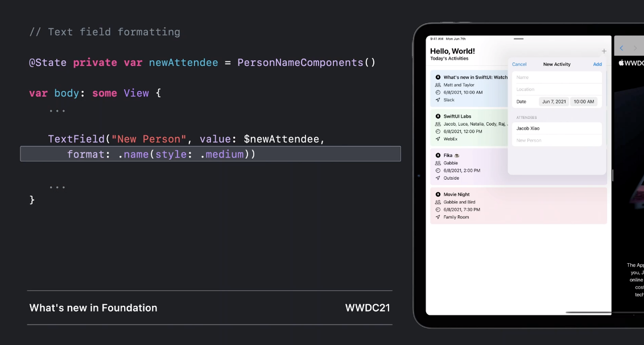Open the SwiftUI Labs activity title
The image size is (644, 345).
pos(457,116)
